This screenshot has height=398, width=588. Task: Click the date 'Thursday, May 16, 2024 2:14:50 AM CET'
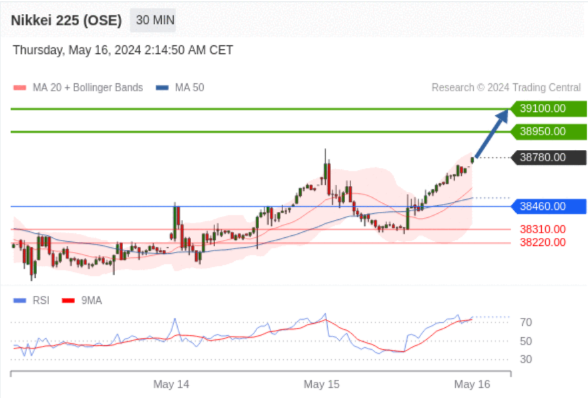coord(123,50)
